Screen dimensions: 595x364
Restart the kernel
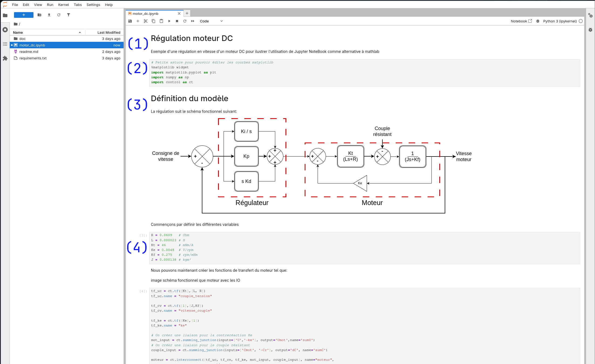pyautogui.click(x=185, y=21)
